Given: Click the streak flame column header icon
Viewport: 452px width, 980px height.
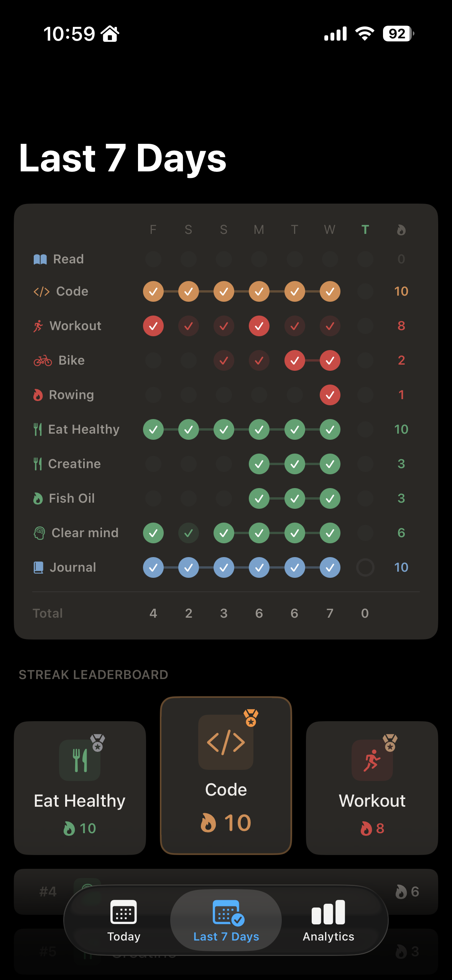Looking at the screenshot, I should click(x=401, y=229).
